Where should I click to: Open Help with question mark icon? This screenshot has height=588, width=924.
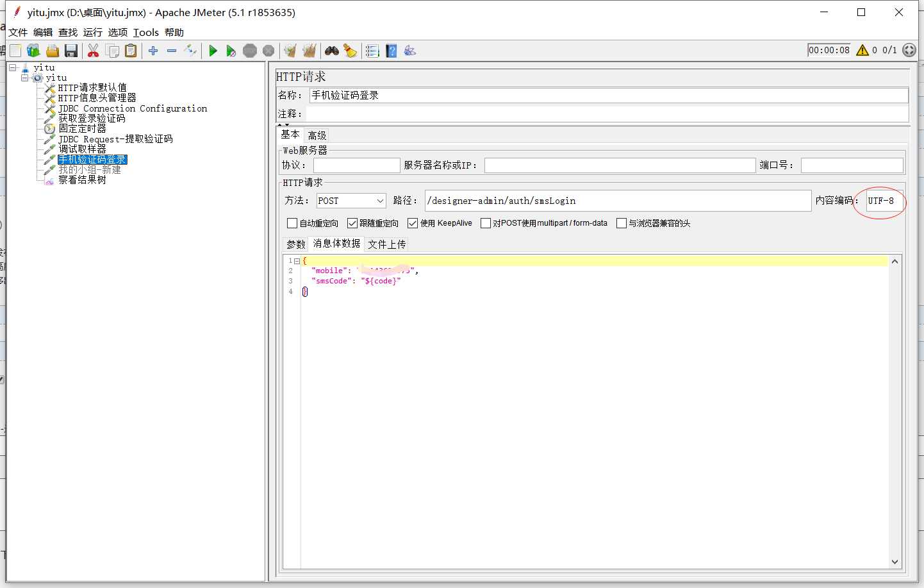point(392,51)
